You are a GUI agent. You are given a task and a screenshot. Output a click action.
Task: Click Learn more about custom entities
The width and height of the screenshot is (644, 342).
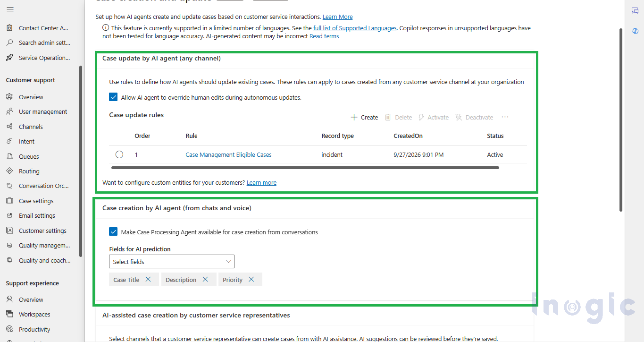point(261,183)
